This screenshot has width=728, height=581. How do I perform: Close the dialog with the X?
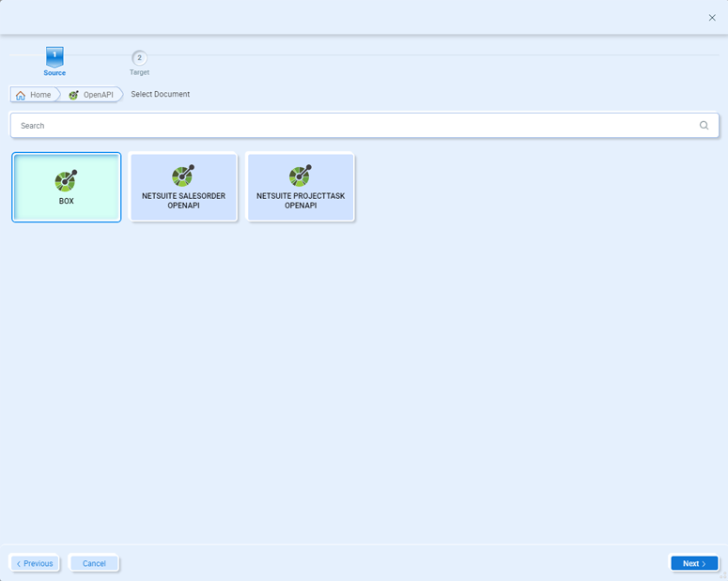712,18
